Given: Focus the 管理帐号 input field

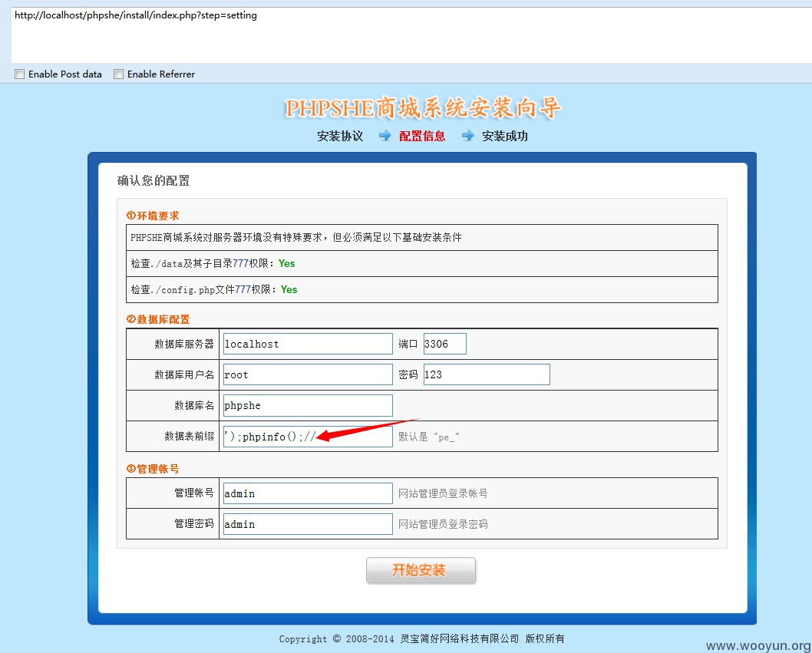Looking at the screenshot, I should (307, 493).
